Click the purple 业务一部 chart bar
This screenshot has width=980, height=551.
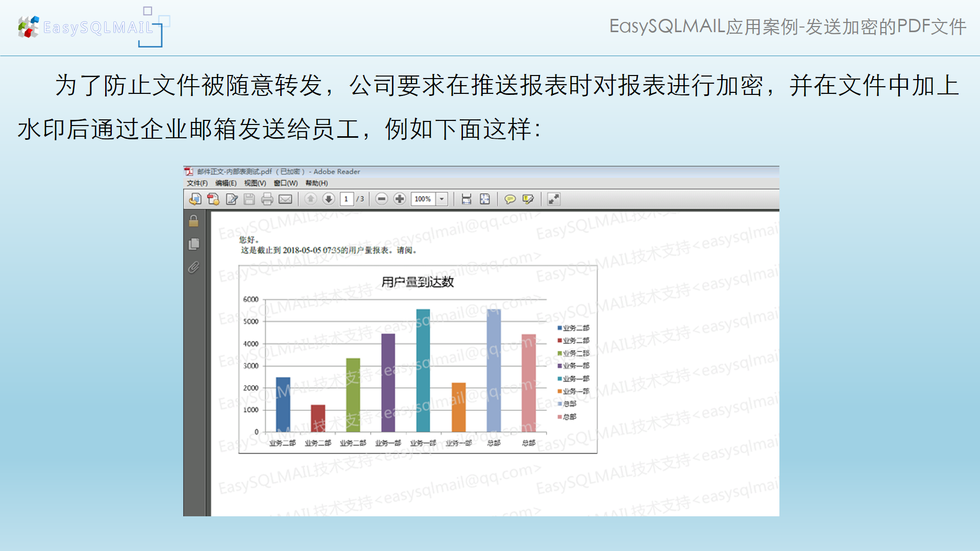pyautogui.click(x=388, y=383)
